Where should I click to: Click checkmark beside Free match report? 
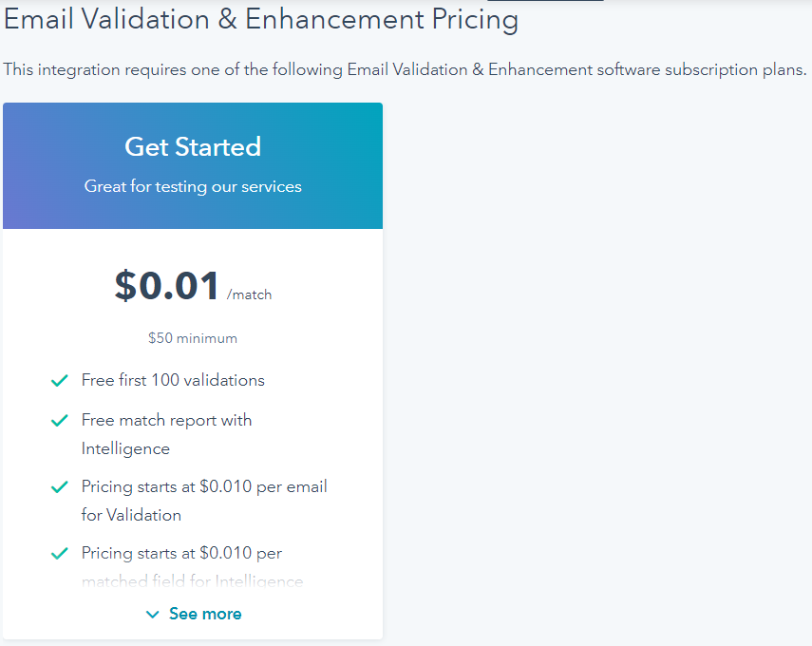(59, 420)
